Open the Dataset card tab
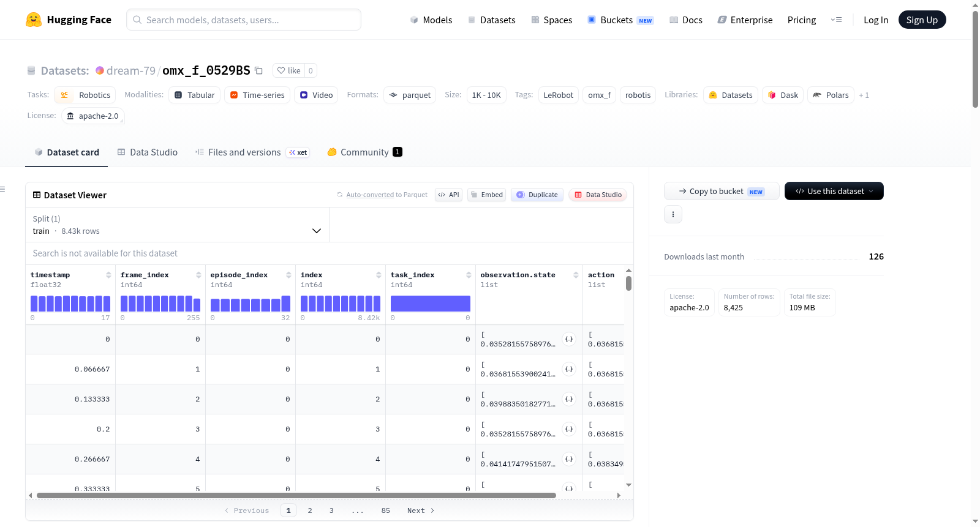The image size is (980, 527). 67,152
